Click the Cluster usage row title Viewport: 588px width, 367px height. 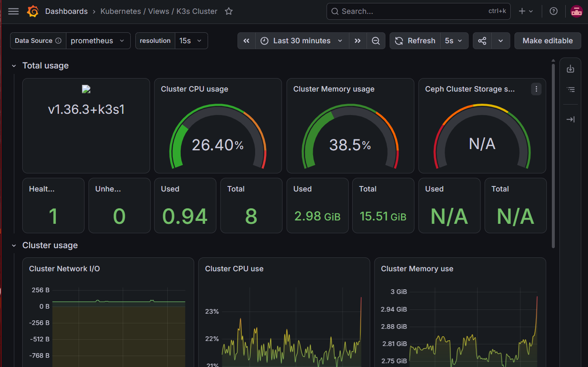(50, 245)
